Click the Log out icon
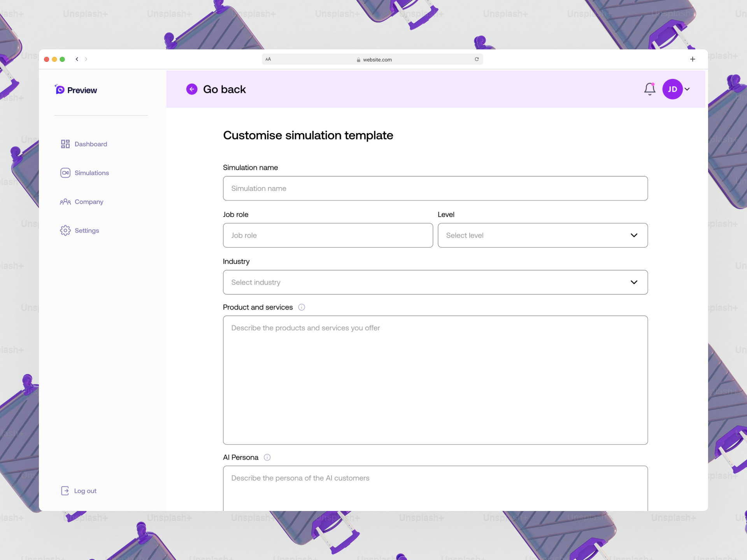The height and width of the screenshot is (560, 747). pyautogui.click(x=65, y=491)
